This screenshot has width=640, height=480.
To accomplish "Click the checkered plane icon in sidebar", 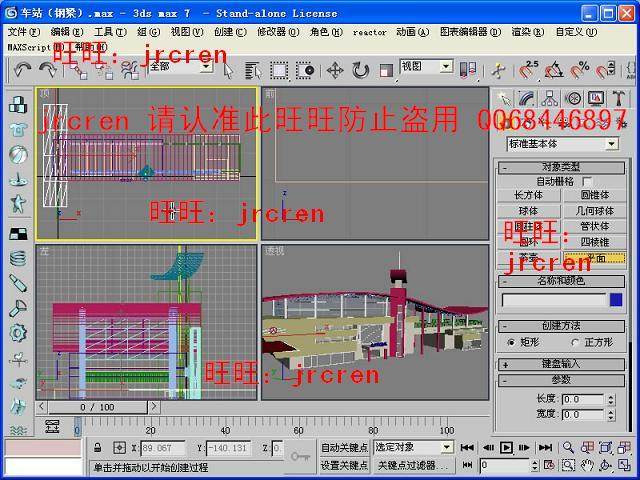I will pyautogui.click(x=18, y=233).
